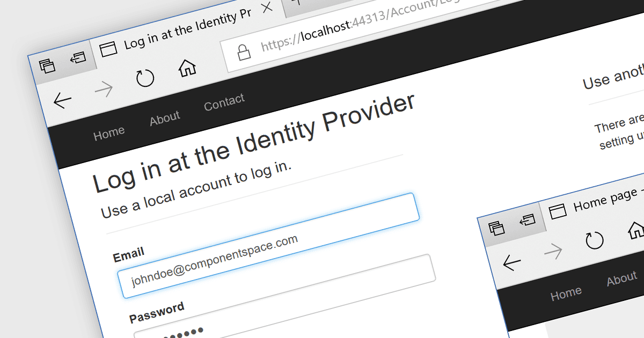Click the Password label

[157, 312]
